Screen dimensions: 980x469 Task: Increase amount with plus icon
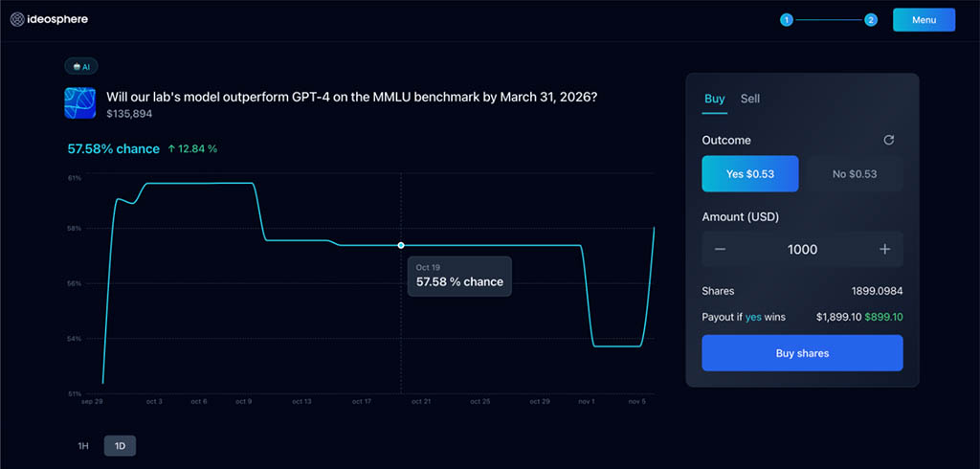point(884,249)
